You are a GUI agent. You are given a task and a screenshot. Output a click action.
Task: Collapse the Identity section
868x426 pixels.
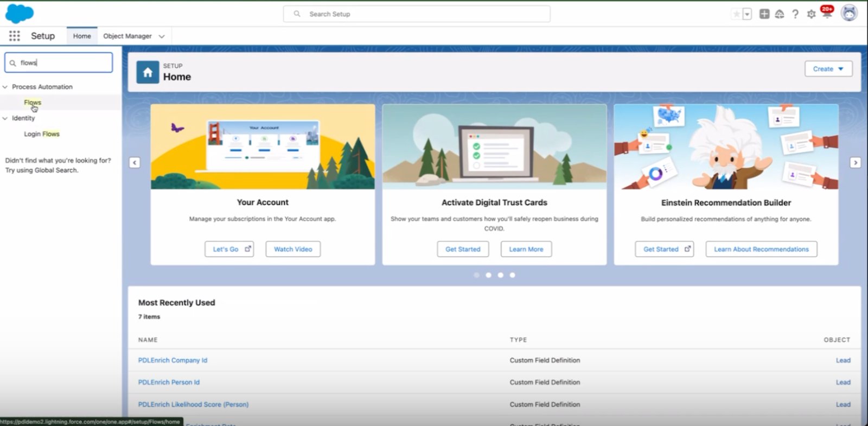5,118
